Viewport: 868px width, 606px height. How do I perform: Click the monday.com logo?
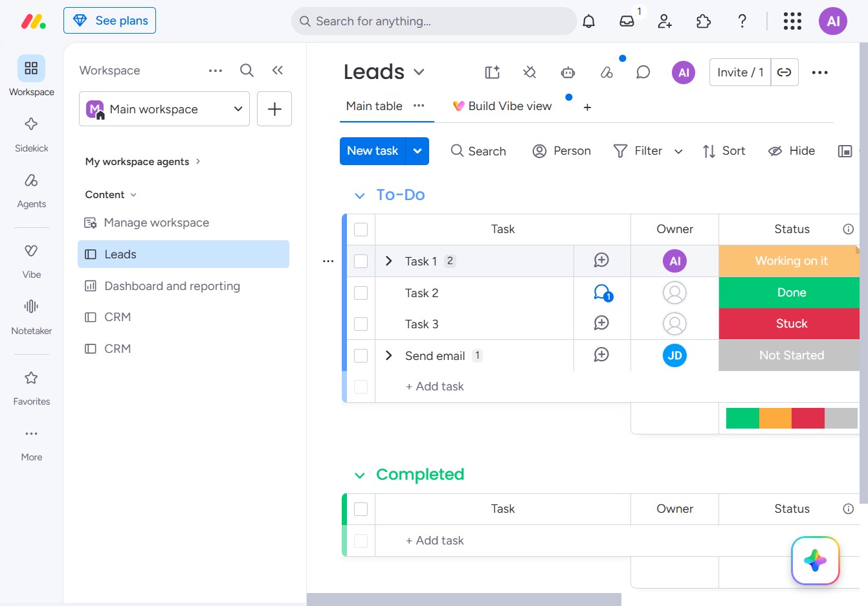click(x=34, y=21)
